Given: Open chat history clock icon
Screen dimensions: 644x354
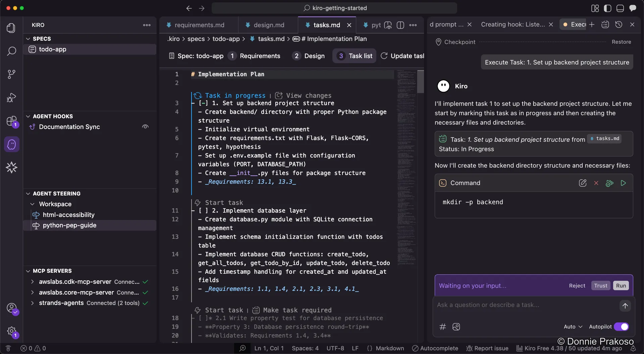Looking at the screenshot, I should pyautogui.click(x=619, y=25).
